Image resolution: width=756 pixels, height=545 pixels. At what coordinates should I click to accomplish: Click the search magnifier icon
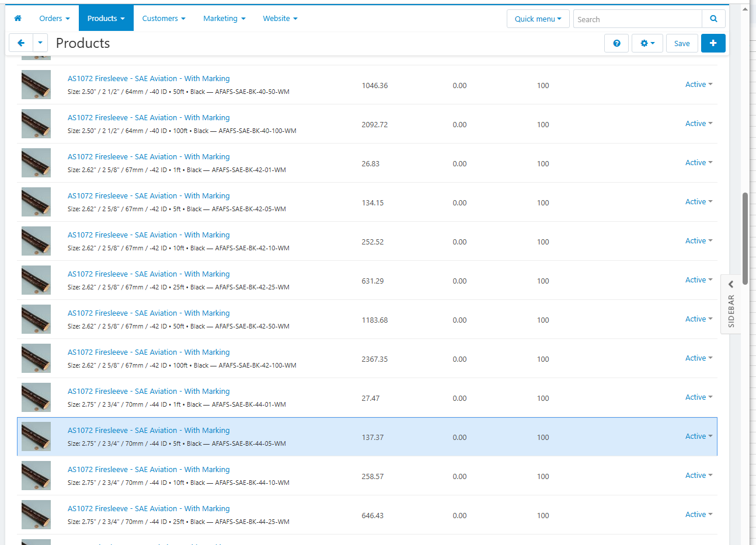tap(713, 19)
